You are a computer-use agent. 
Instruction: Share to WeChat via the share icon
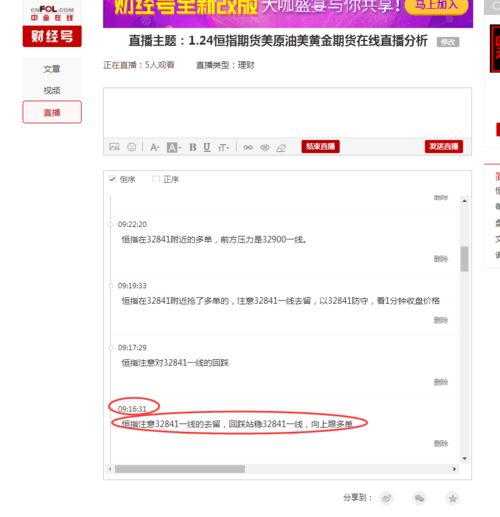point(419,498)
